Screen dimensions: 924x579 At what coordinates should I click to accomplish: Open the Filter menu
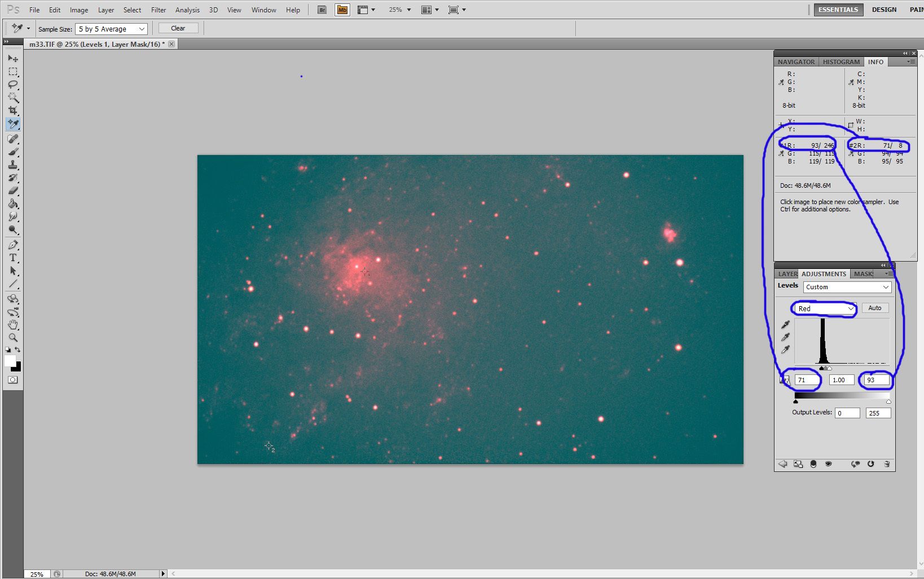[x=159, y=10]
